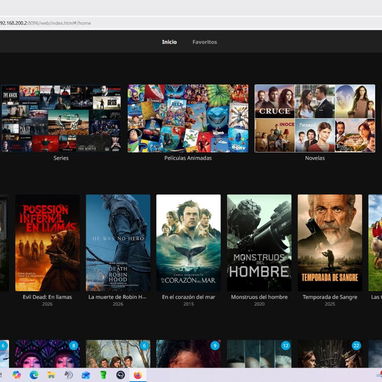
Task: Open the En el Corazón del Mar poster
Action: pyautogui.click(x=188, y=243)
